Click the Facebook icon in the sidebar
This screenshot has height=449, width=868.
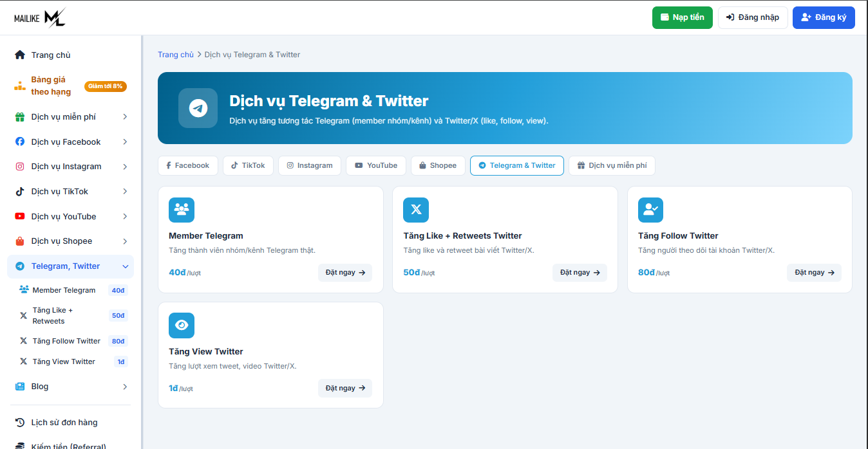click(x=20, y=142)
